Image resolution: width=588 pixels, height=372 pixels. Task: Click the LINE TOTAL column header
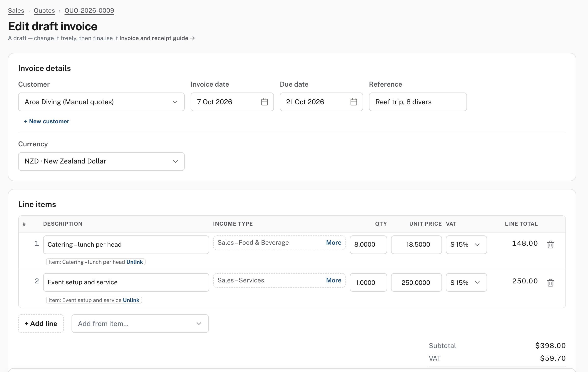(521, 224)
